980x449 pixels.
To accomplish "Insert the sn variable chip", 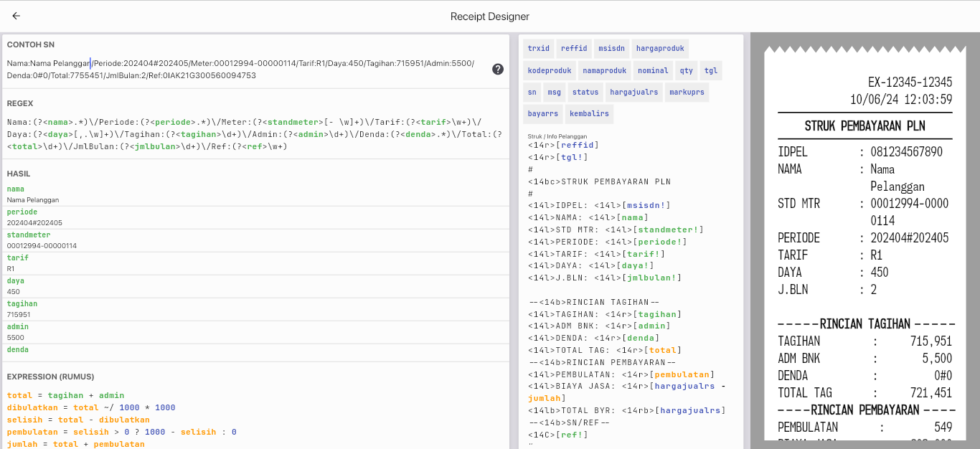I will pyautogui.click(x=532, y=92).
